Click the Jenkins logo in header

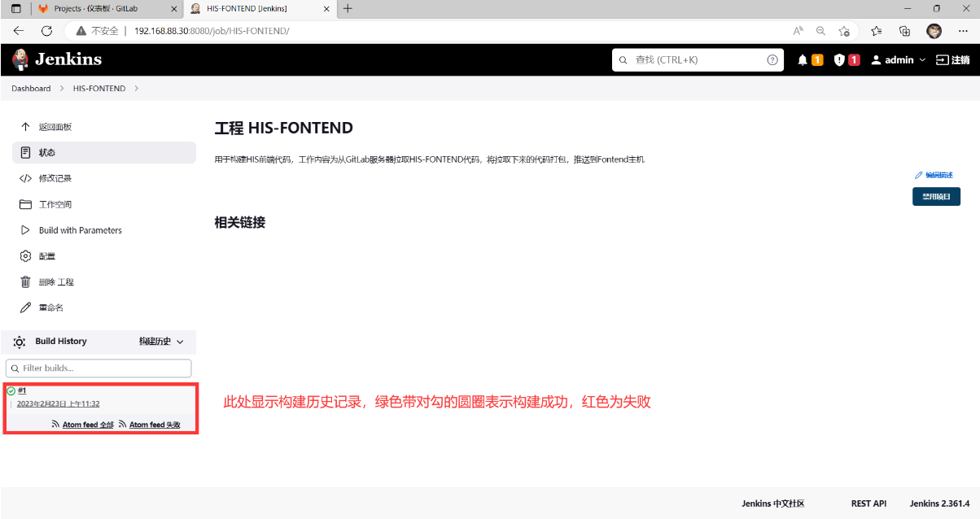[x=57, y=59]
